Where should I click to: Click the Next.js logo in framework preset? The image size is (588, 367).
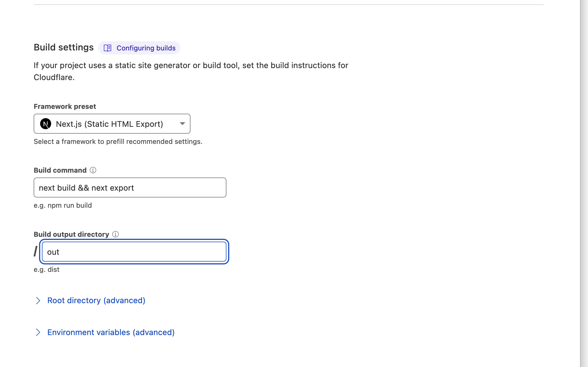46,124
